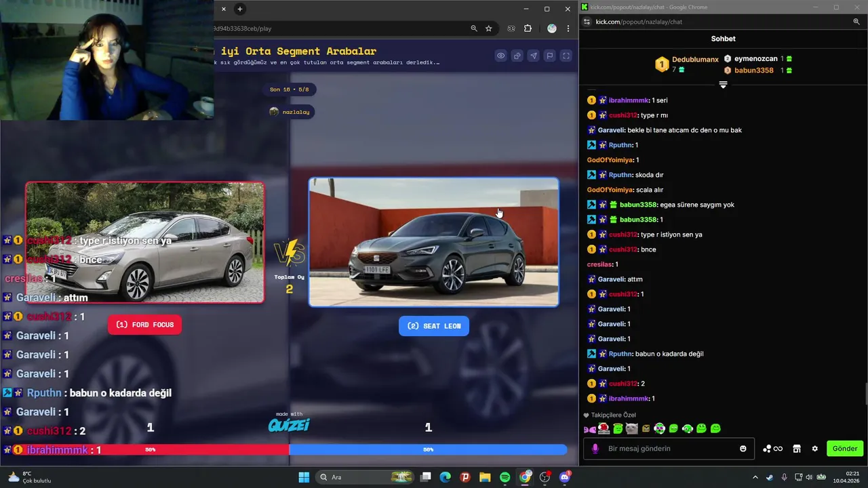Click zoom magnifier icon in Kick chat window

click(x=856, y=22)
